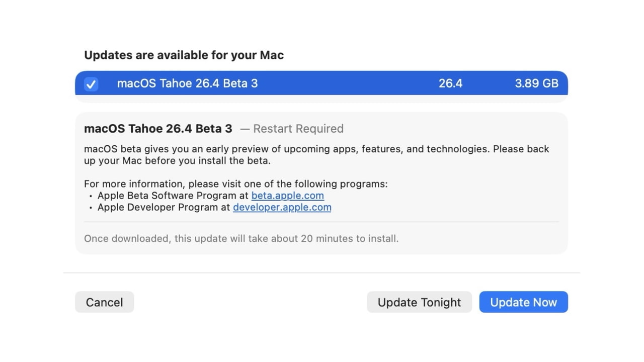The image size is (644, 362).
Task: Cancel the software update dialog
Action: 104,302
